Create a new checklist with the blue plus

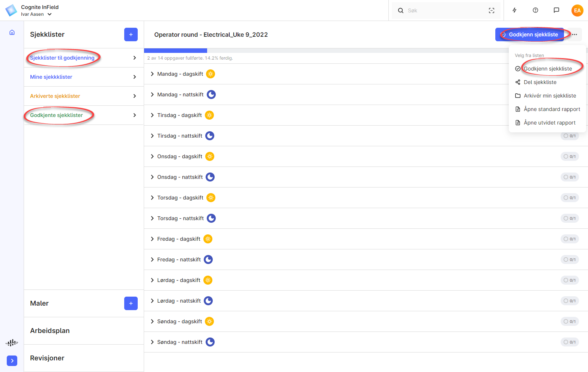coord(131,34)
